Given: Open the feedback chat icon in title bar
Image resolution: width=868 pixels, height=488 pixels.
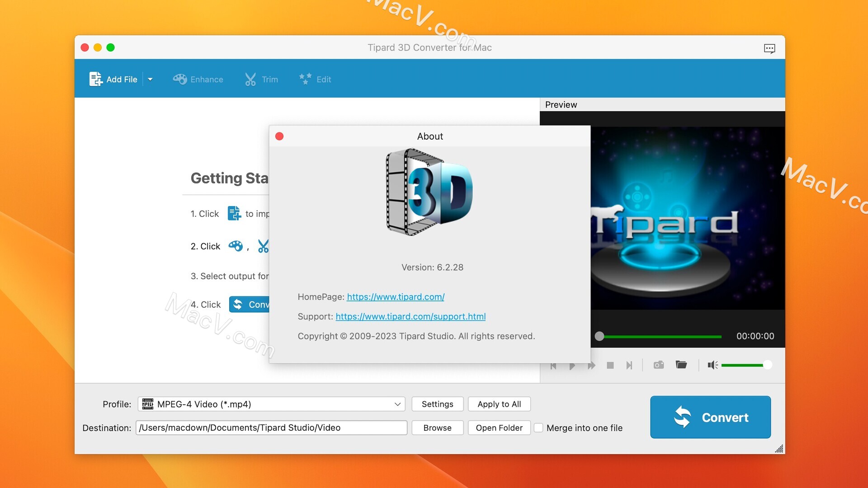Looking at the screenshot, I should [769, 48].
